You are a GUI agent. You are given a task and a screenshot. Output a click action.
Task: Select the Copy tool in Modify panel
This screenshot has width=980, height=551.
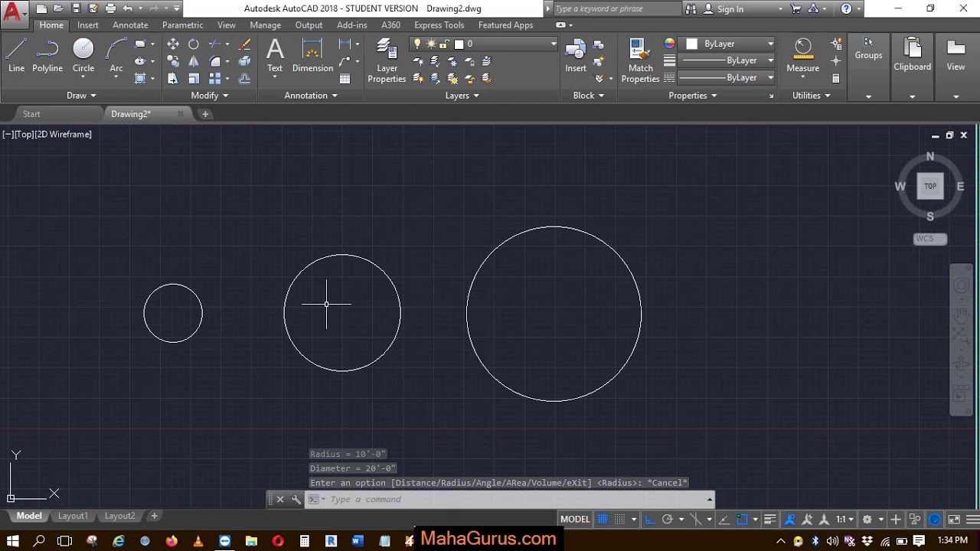[x=173, y=61]
